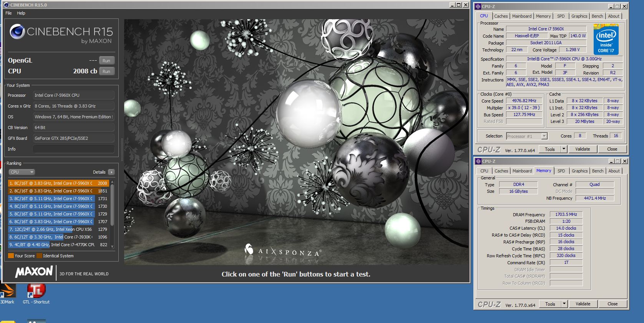Switch to Caches tab in top CPU-Z

click(501, 16)
